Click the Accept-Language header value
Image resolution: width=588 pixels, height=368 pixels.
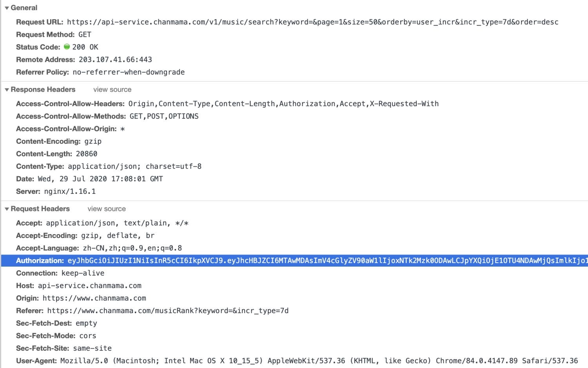132,248
